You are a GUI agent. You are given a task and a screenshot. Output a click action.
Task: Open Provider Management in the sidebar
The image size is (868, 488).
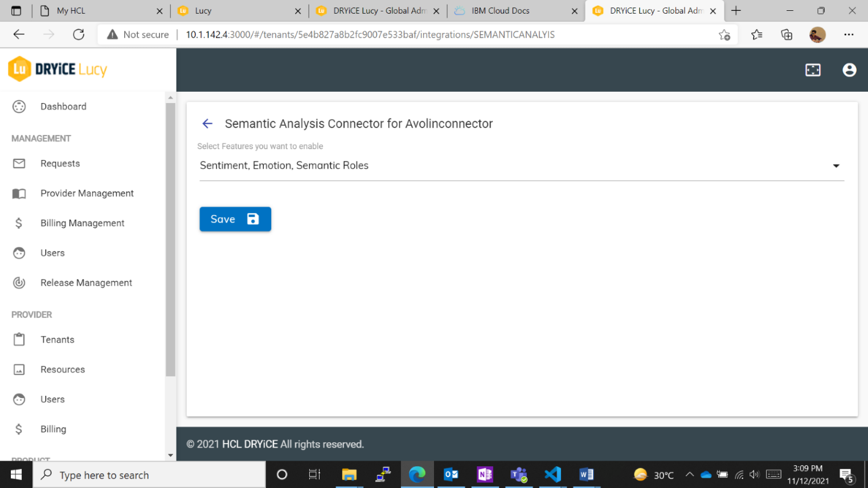click(x=83, y=194)
